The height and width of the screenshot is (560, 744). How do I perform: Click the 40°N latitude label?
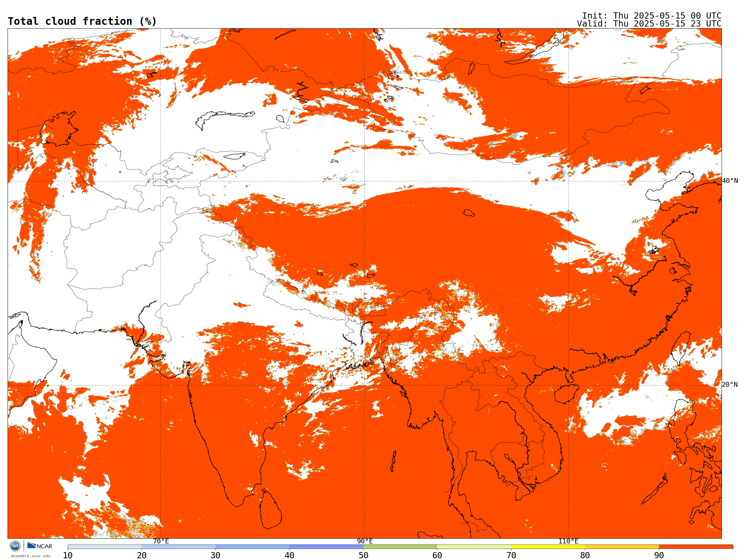tap(730, 181)
